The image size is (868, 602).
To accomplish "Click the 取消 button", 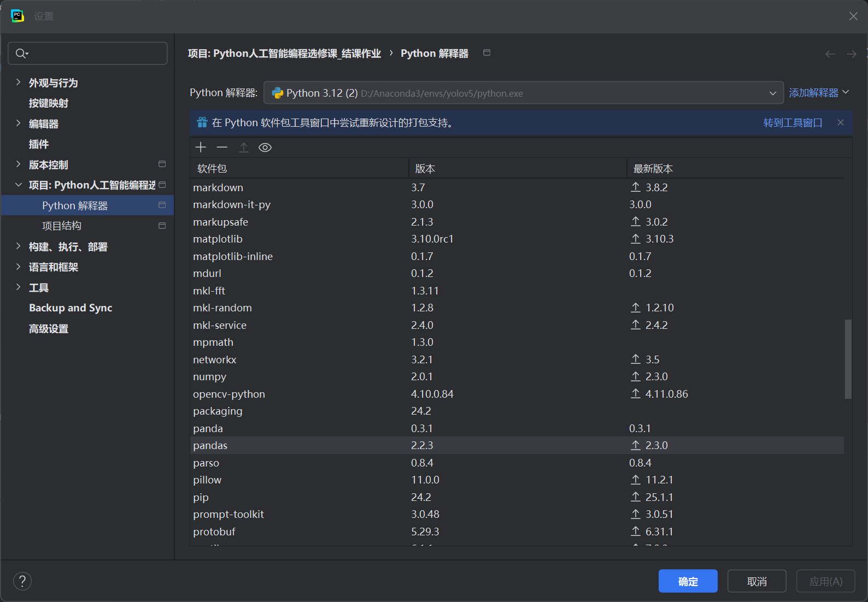I will [757, 581].
